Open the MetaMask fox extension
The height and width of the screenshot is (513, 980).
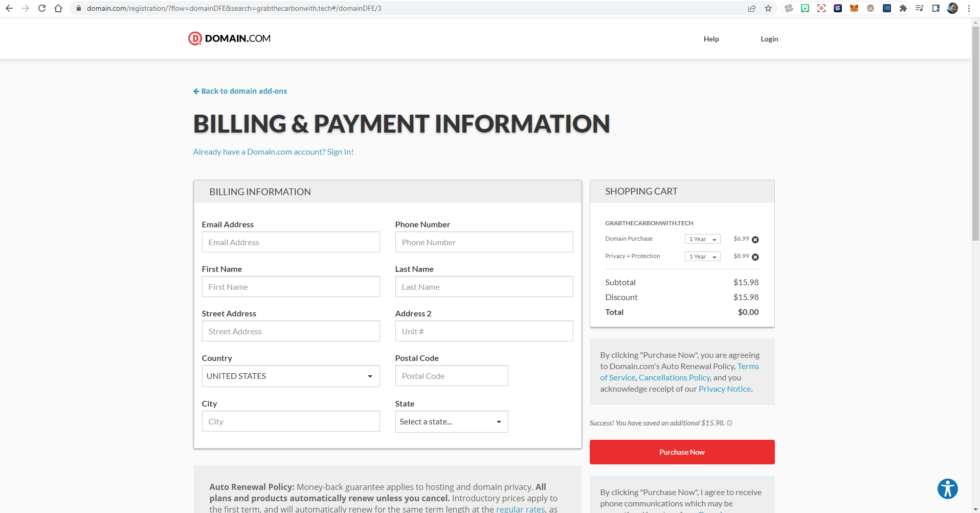pyautogui.click(x=854, y=8)
